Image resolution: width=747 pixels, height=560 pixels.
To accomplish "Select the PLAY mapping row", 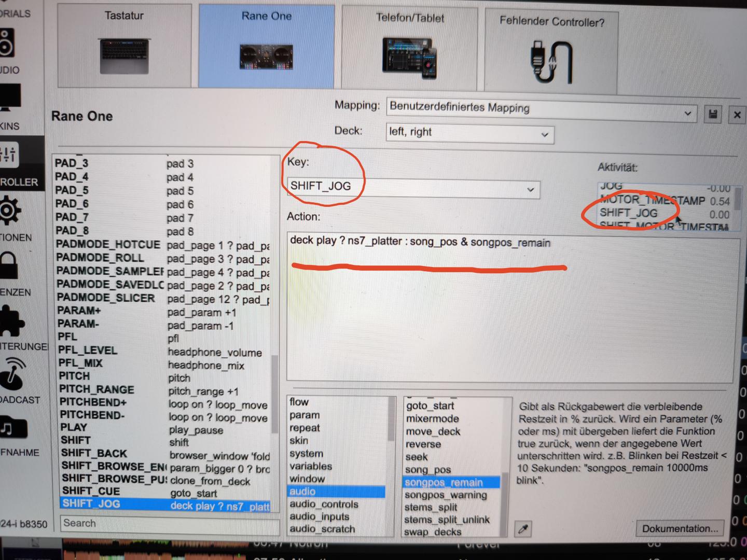I will pos(164,428).
